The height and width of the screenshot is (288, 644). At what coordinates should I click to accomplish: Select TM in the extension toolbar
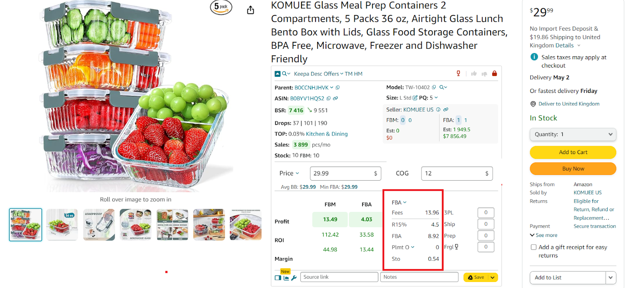[347, 74]
